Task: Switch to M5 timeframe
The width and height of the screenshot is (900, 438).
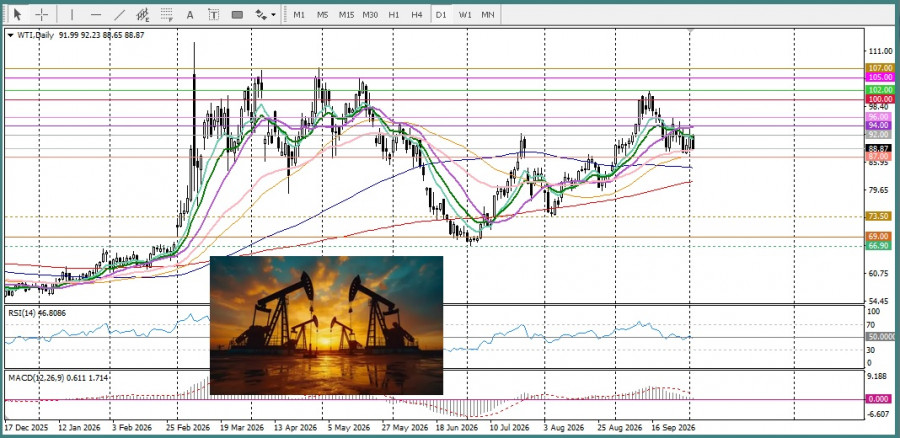Action: (323, 15)
